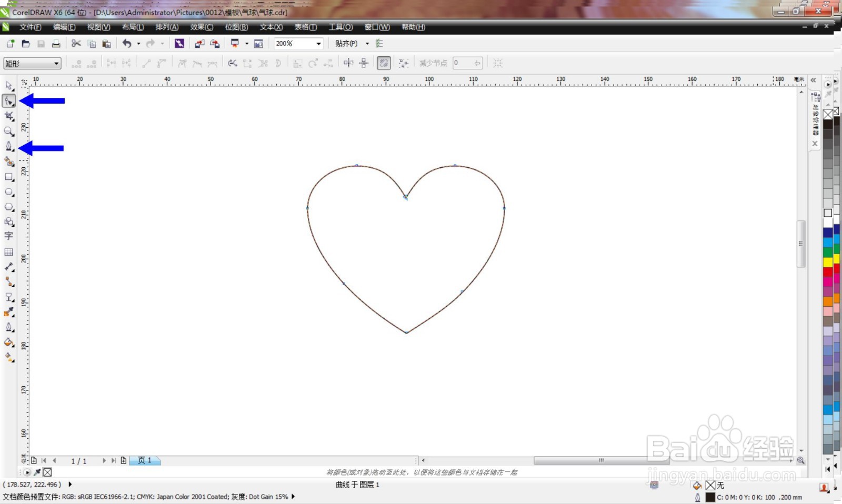This screenshot has height=504, width=842.
Task: Cut selection with scissors icon
Action: [x=76, y=44]
